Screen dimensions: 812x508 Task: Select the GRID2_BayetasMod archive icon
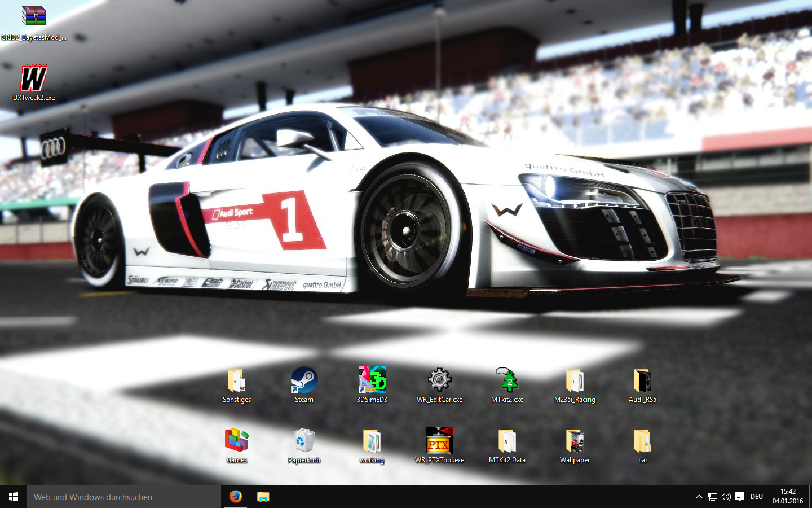(x=34, y=16)
